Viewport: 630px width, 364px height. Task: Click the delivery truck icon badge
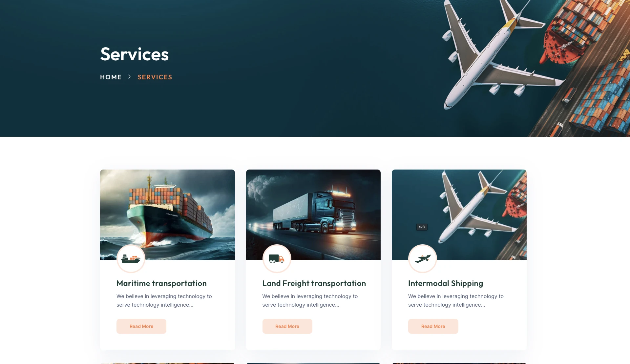(277, 259)
